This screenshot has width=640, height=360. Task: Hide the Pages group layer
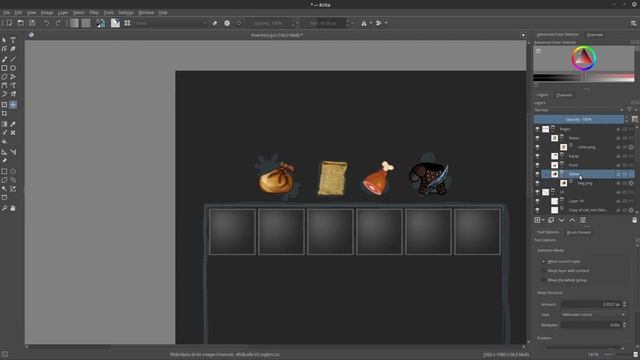point(537,129)
